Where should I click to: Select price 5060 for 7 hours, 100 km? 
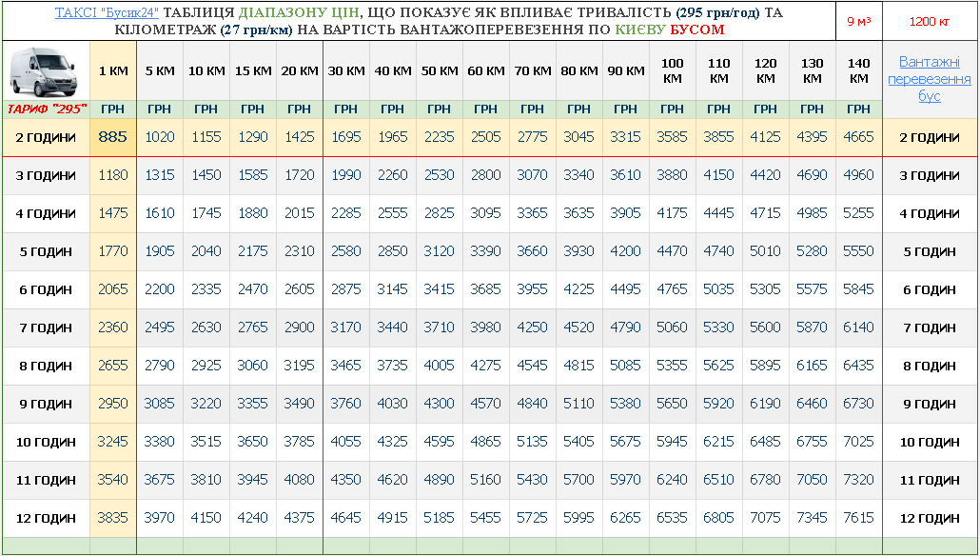click(x=672, y=328)
